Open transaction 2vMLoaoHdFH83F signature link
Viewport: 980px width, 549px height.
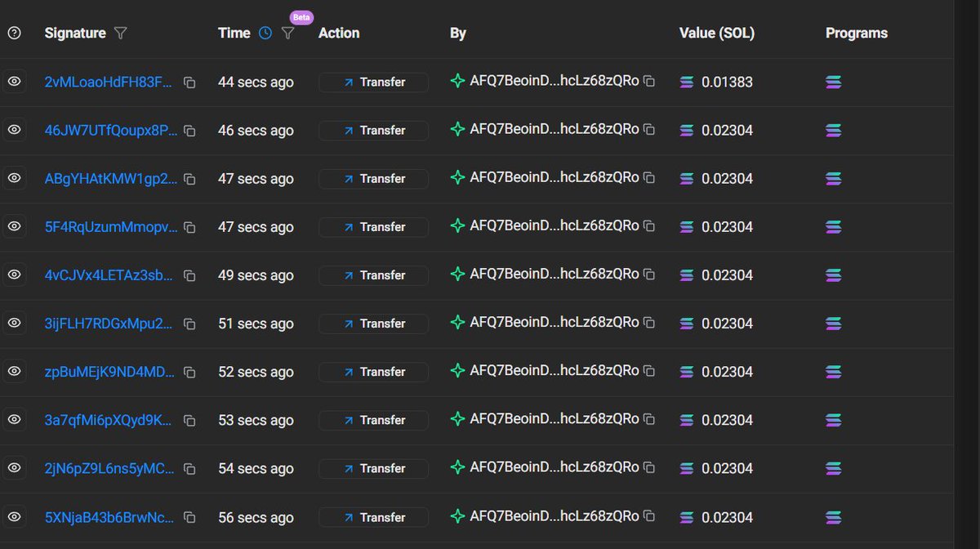point(109,83)
